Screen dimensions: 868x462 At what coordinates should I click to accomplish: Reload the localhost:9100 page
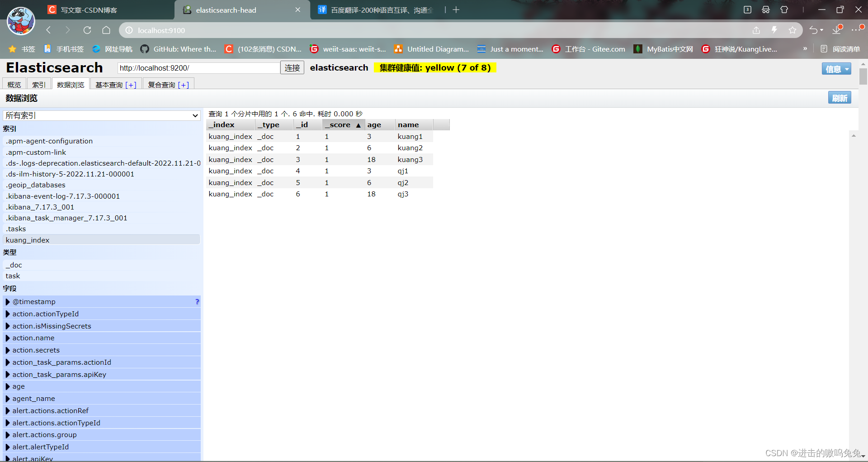point(87,30)
